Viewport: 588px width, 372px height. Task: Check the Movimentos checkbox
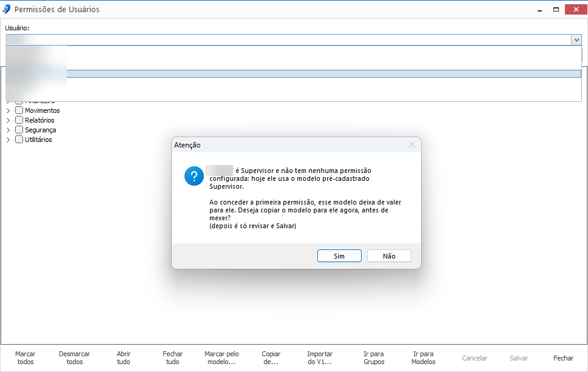[x=19, y=110]
